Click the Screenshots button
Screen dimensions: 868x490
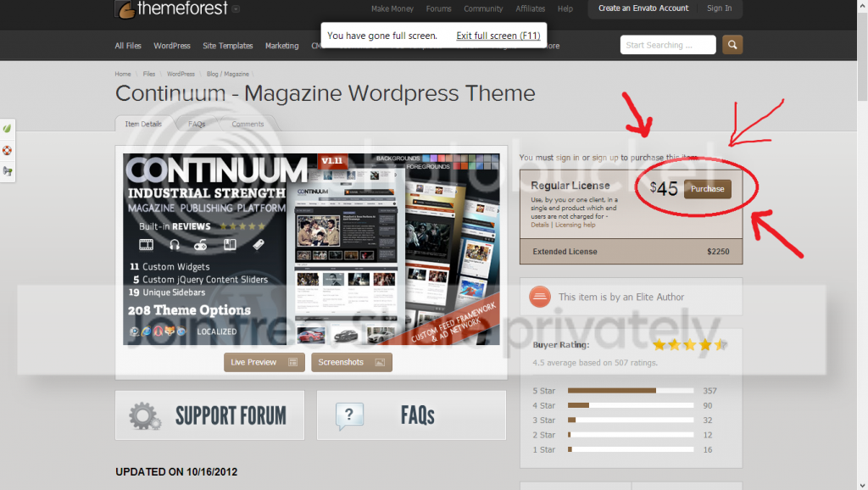(352, 362)
